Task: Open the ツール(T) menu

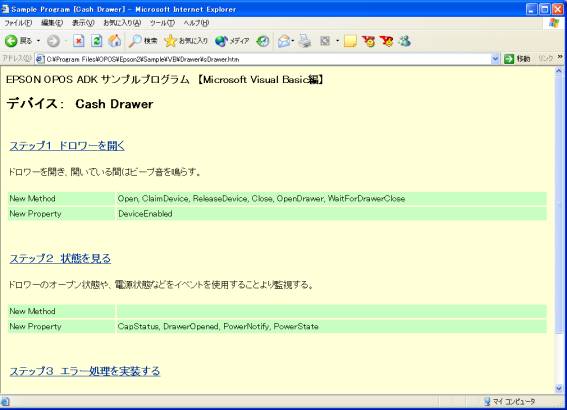Action: point(162,23)
